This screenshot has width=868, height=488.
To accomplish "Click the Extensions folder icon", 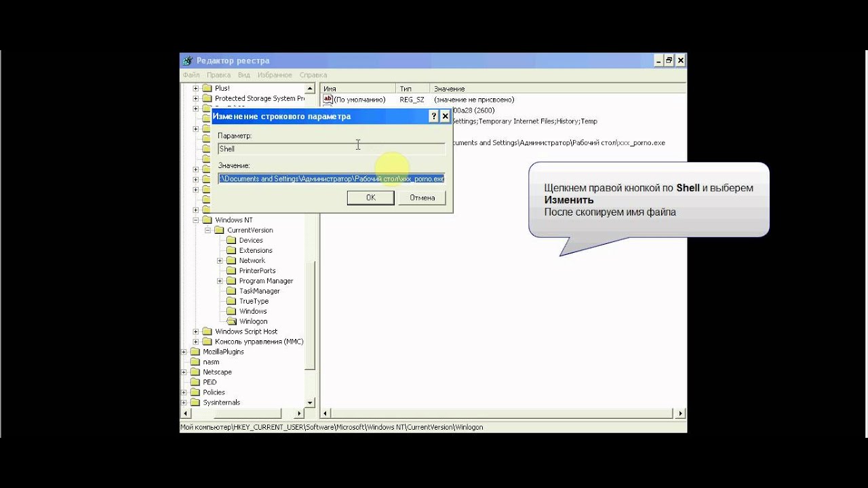I will tap(231, 250).
